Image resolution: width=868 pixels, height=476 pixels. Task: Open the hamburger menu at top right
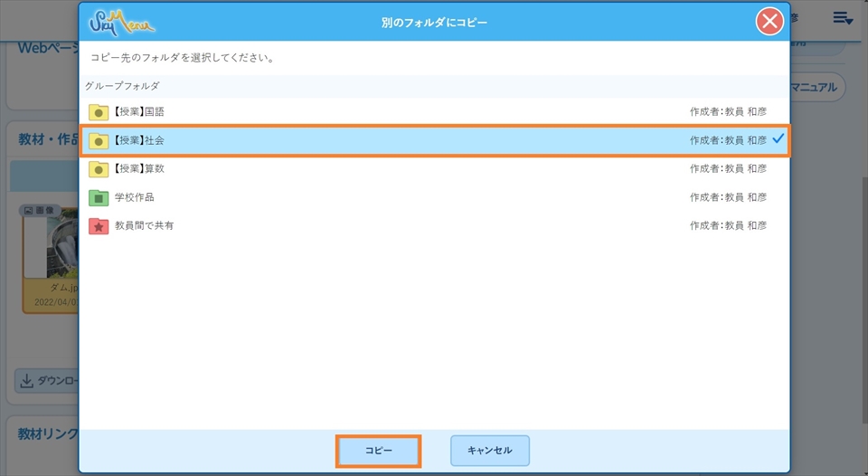coord(842,18)
